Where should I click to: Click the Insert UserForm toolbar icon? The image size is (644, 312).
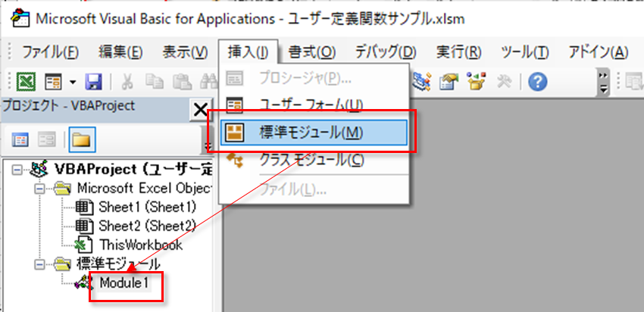click(53, 81)
